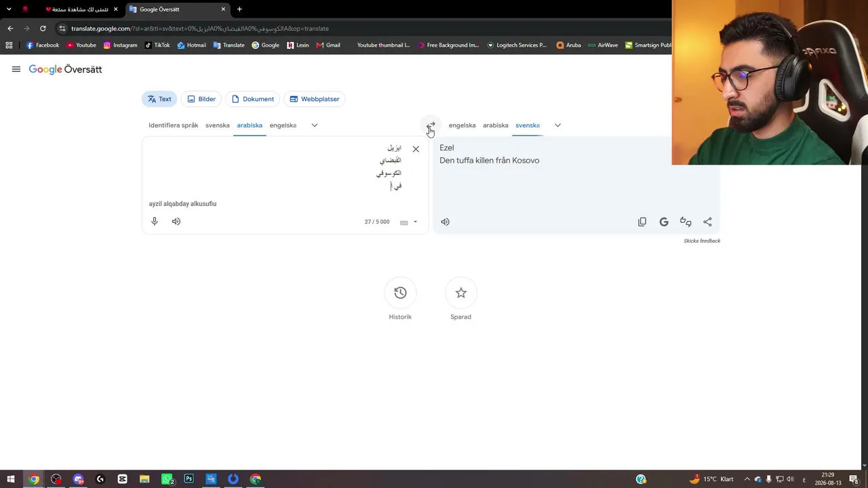
Task: Close the Arabic-titled browser tab
Action: click(x=115, y=9)
